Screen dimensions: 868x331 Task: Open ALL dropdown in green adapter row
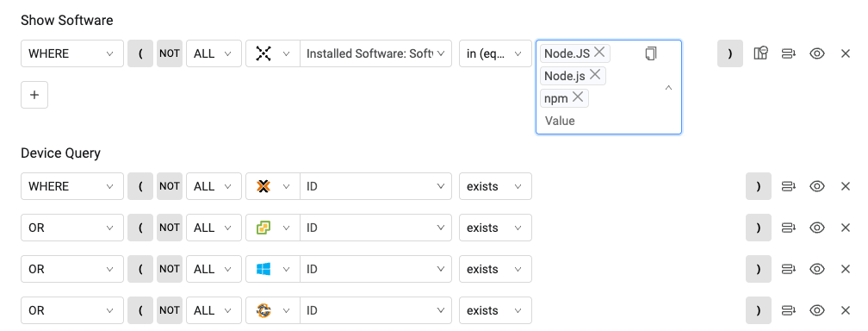coord(214,228)
